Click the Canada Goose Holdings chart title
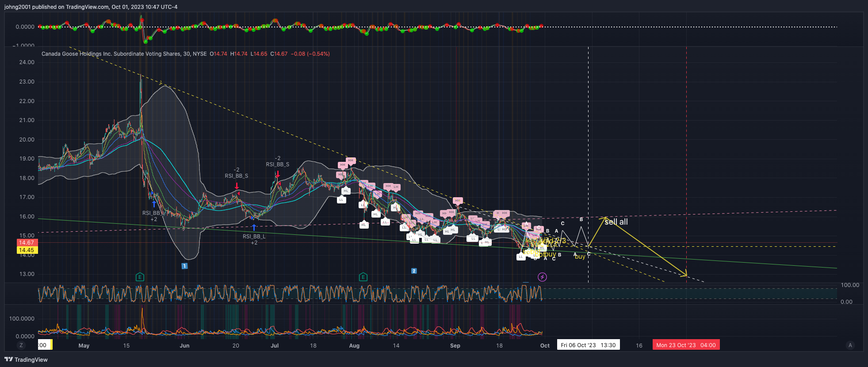 coord(124,54)
